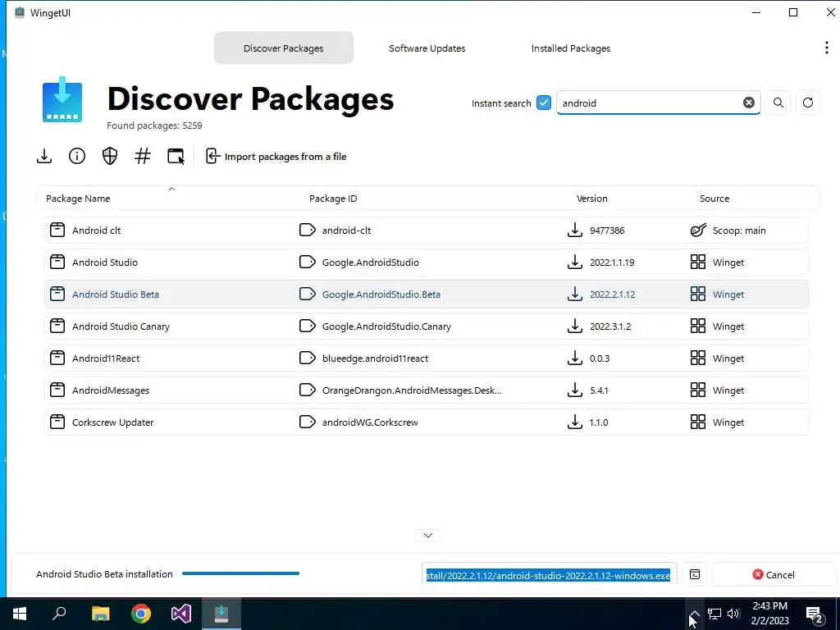Import packages from a file
The height and width of the screenshot is (630, 840).
pyautogui.click(x=276, y=157)
